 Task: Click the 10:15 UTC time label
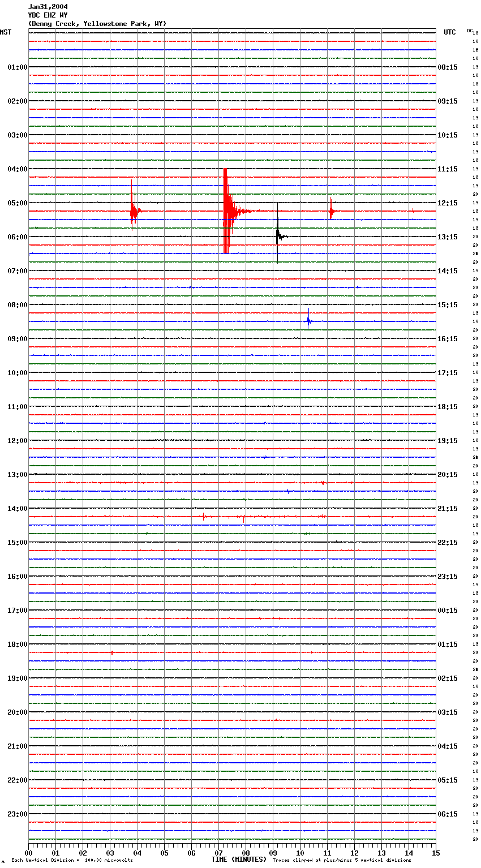pyautogui.click(x=448, y=135)
